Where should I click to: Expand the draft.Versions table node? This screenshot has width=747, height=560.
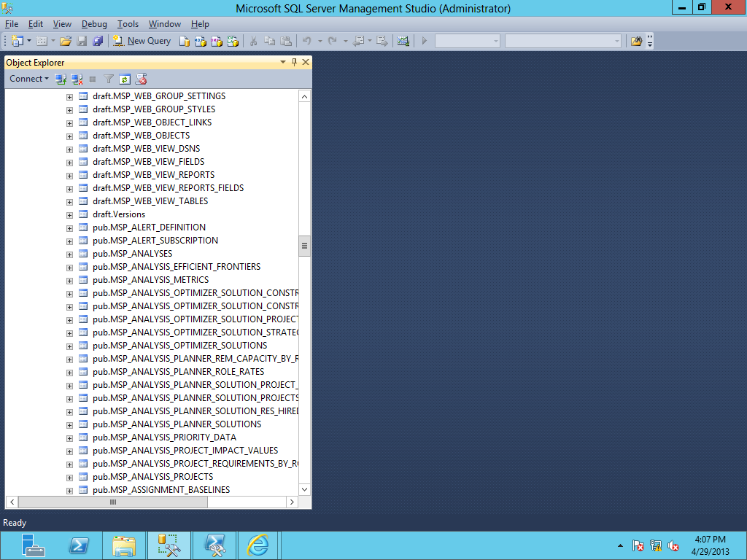(69, 215)
